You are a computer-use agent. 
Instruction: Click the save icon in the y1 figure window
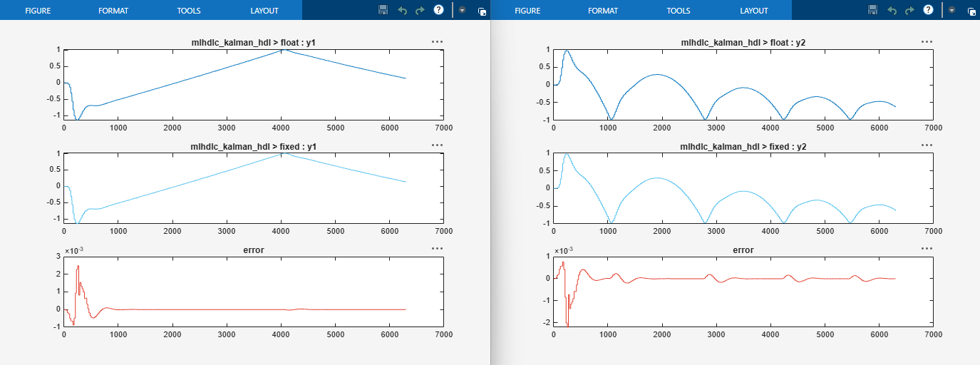tap(383, 10)
